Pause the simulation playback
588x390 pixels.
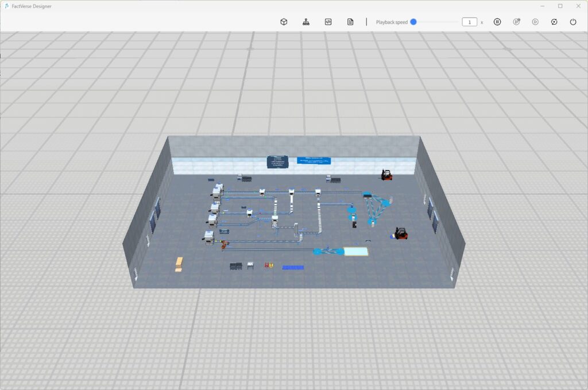point(497,22)
